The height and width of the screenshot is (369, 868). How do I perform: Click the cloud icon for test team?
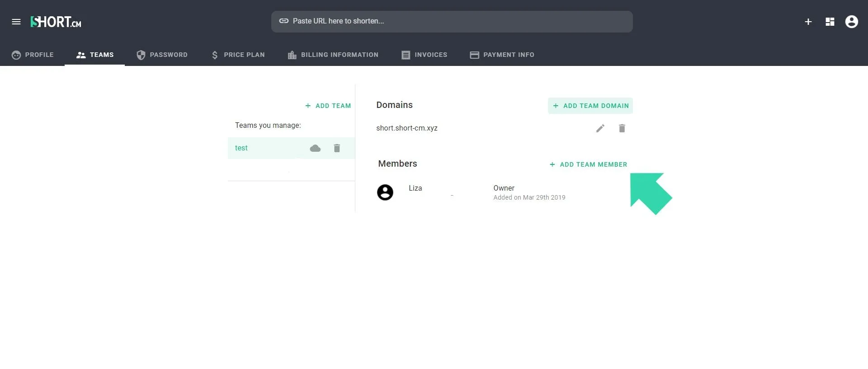point(315,148)
